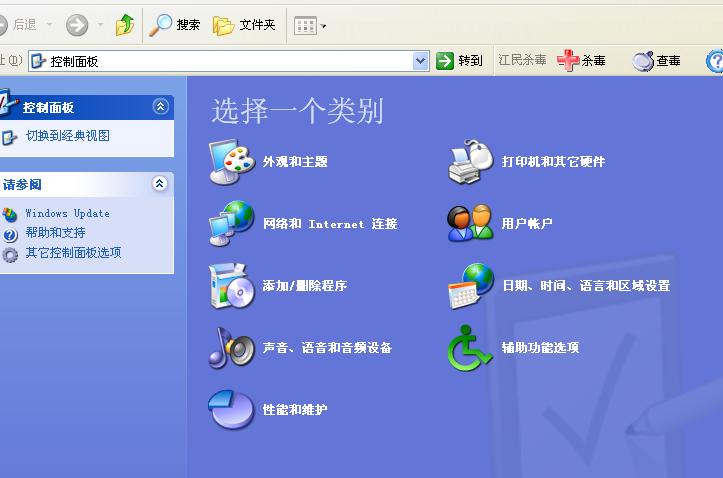The height and width of the screenshot is (478, 723).
Task: Click the 添加/删除程序 CD box icon
Action: point(231,286)
